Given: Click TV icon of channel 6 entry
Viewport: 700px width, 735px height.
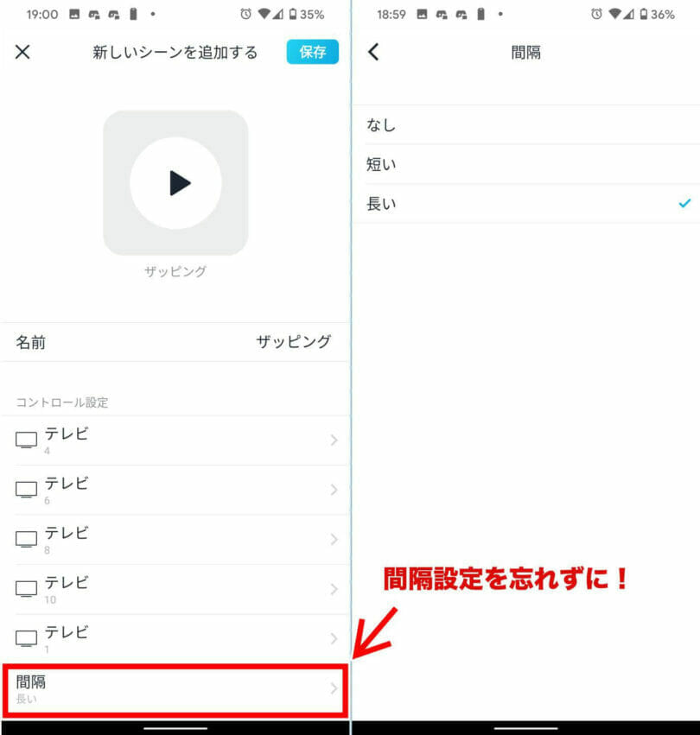Looking at the screenshot, I should [26, 490].
